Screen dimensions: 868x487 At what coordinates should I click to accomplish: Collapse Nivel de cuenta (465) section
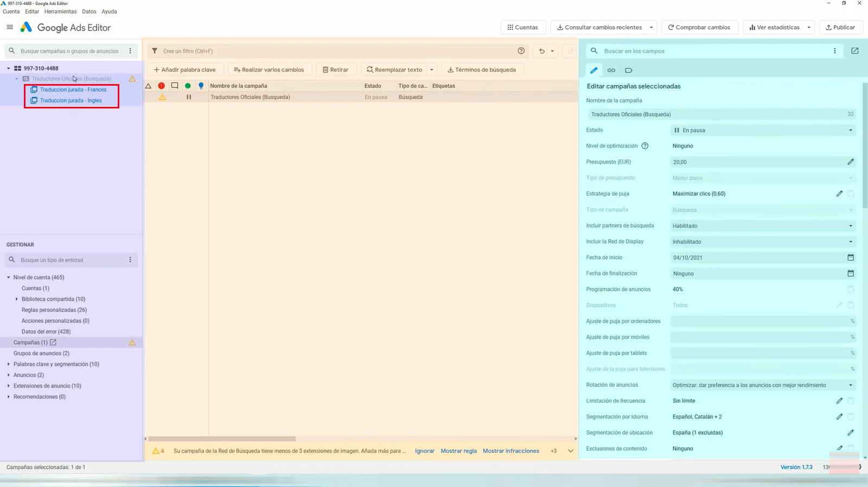tap(9, 277)
